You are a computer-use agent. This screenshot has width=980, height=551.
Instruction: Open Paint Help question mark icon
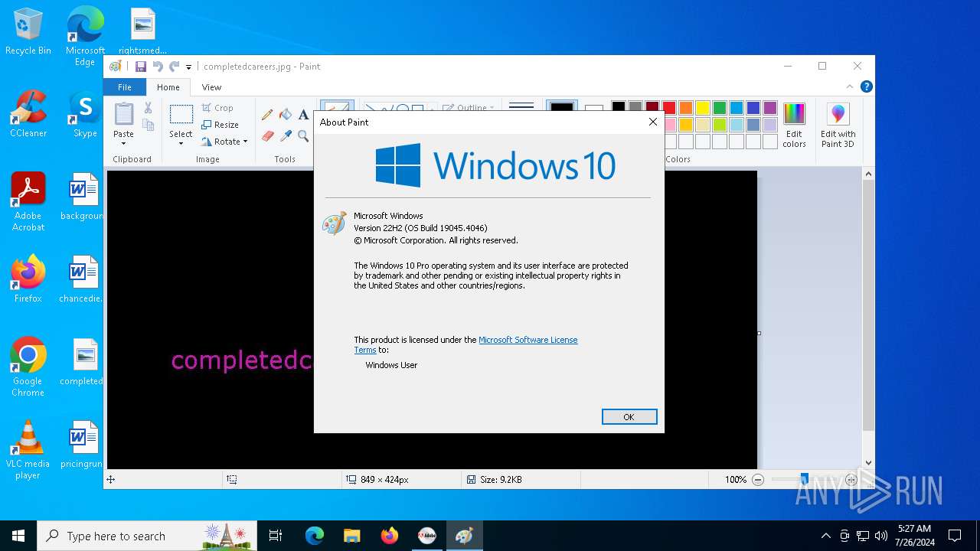[x=866, y=87]
